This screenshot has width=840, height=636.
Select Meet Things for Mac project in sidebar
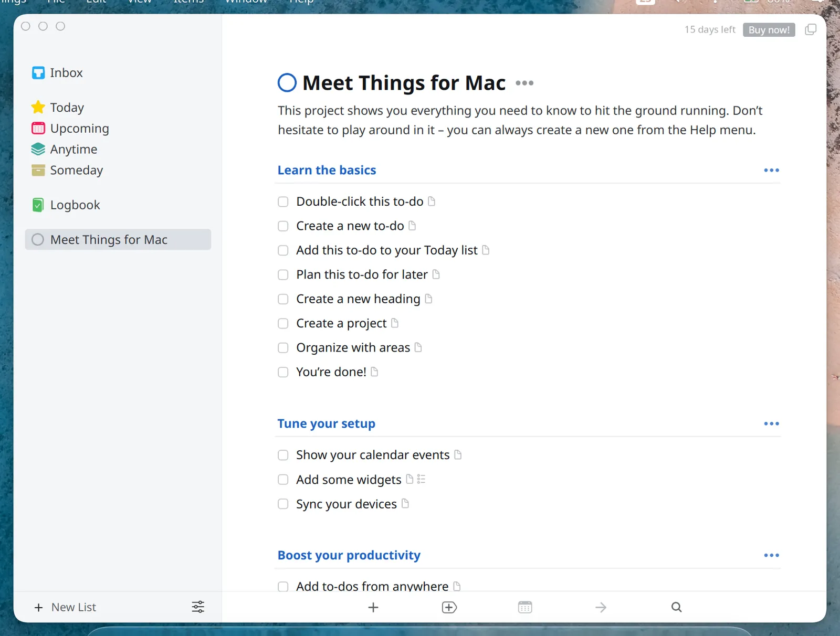point(118,240)
